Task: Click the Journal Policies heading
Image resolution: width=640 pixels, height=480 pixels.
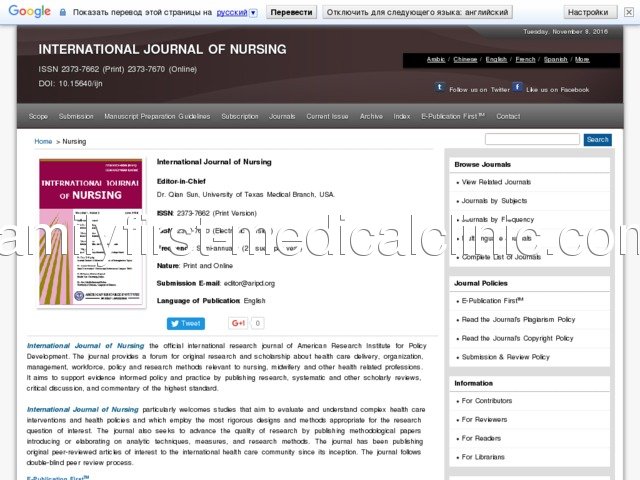Action: coord(481,283)
